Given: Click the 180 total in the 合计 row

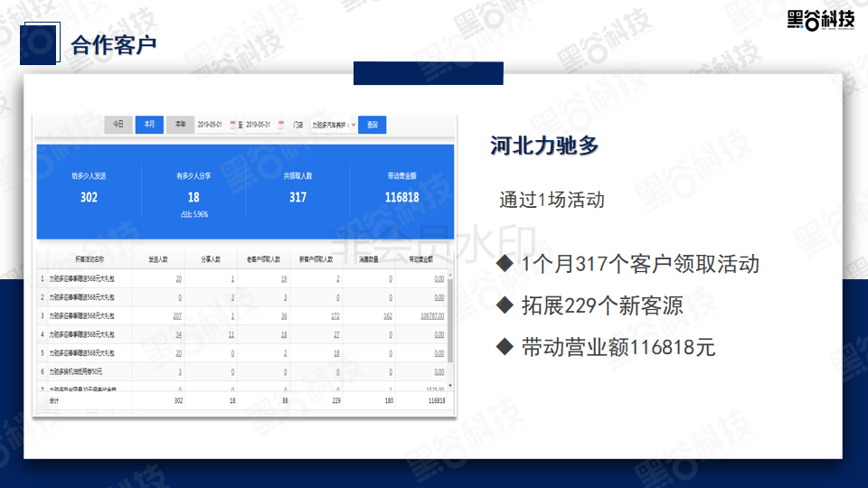Looking at the screenshot, I should pos(389,400).
